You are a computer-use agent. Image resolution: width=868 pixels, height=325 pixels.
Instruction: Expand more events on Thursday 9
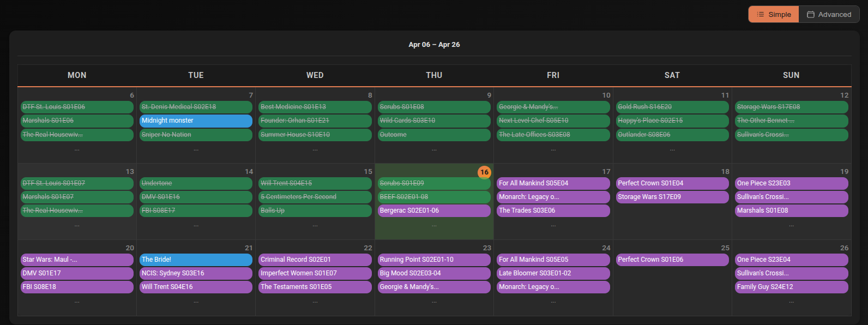434,149
